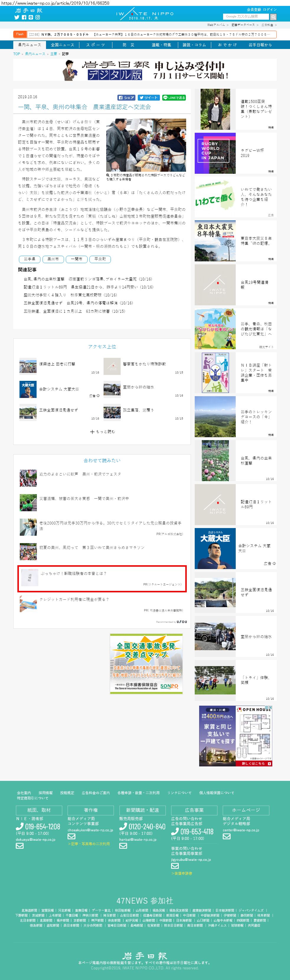Send article via LINEで送る button
The height and width of the screenshot is (980, 290).
coord(174,98)
